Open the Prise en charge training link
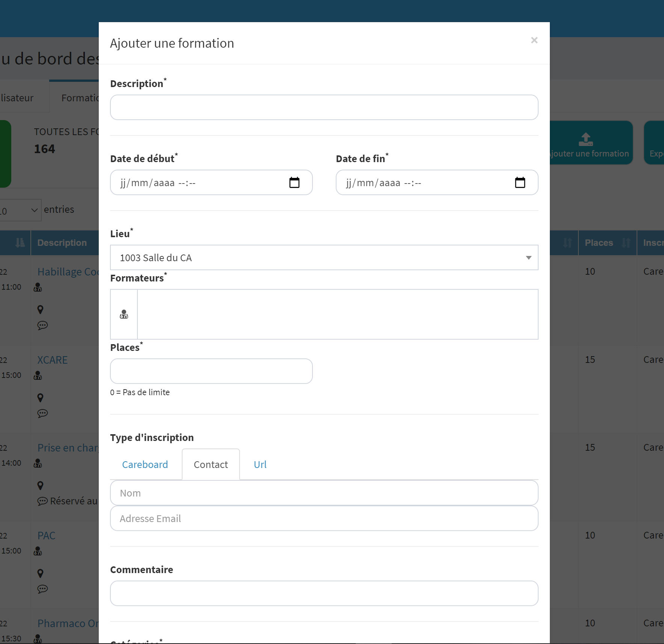The width and height of the screenshot is (664, 644). click(68, 448)
